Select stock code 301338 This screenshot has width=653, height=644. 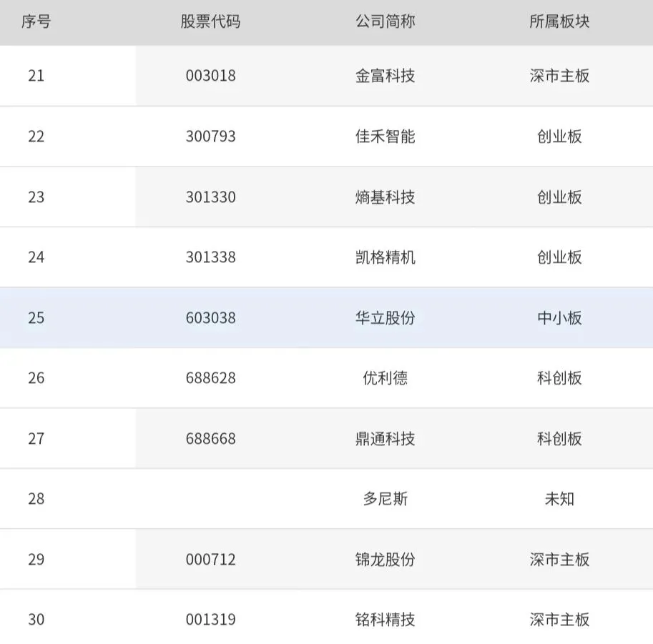211,257
